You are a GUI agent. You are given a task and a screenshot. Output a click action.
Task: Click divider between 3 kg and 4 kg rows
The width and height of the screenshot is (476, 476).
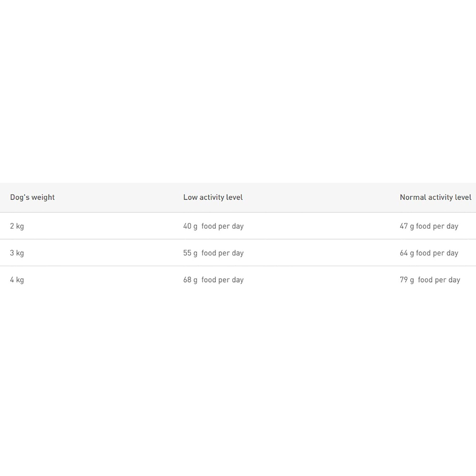(x=238, y=266)
